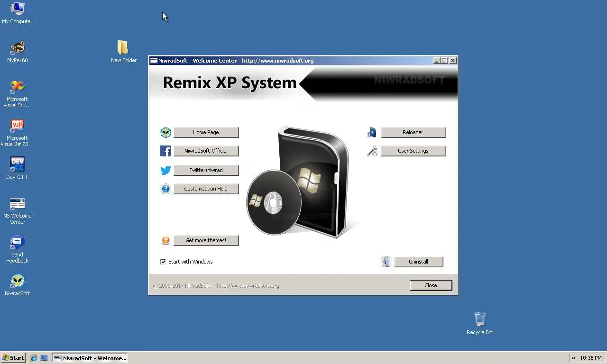Click the alien icon beside Home Page

click(166, 132)
